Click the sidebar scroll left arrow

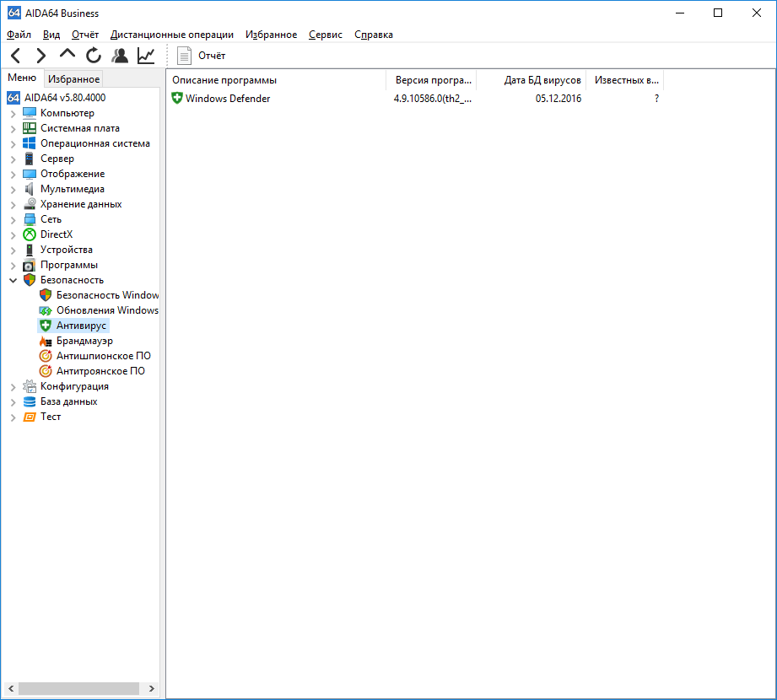click(x=11, y=688)
